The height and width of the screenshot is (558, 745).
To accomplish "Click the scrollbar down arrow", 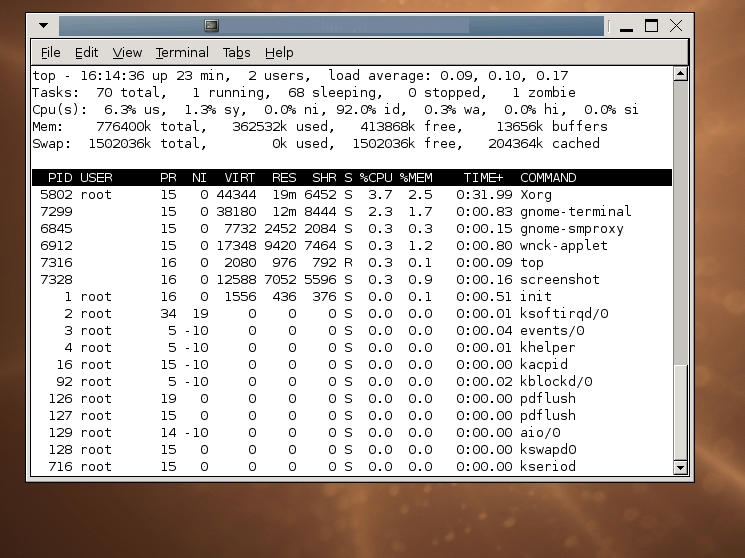I will coord(681,467).
